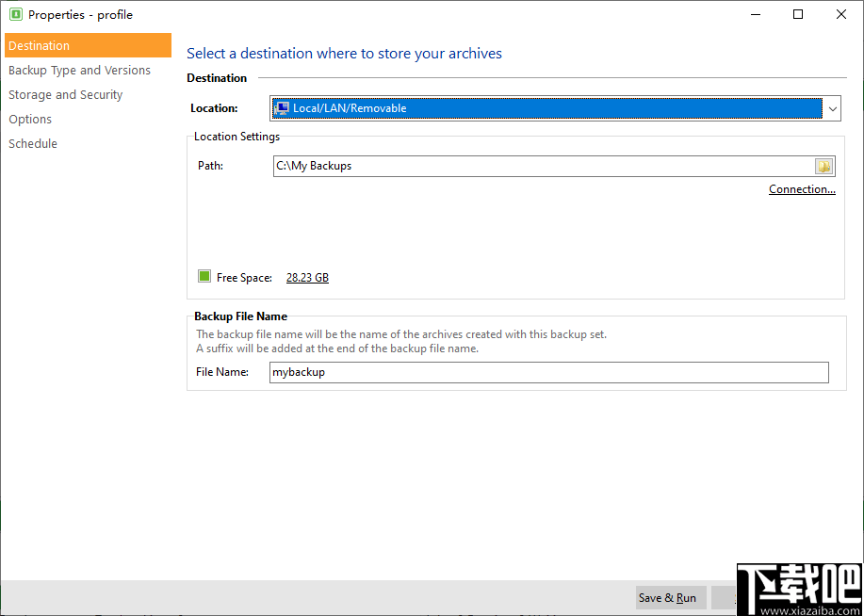864x616 pixels.
Task: Click the green Free Space indicator square
Action: 204,276
